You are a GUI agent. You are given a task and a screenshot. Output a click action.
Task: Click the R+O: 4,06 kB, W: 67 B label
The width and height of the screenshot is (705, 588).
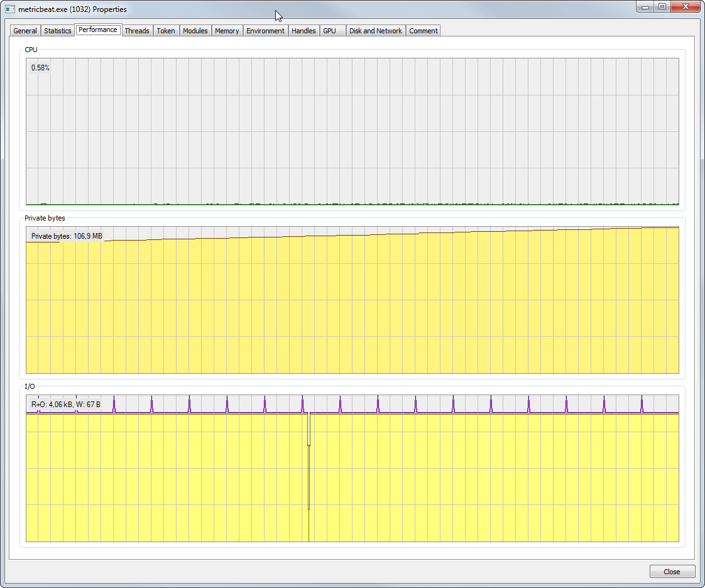[x=66, y=404]
